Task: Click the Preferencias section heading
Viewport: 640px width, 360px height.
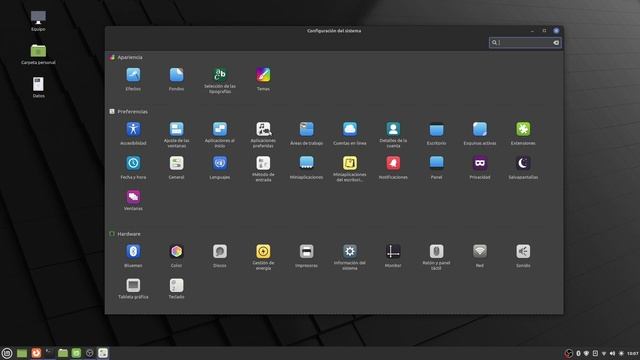Action: 132,111
